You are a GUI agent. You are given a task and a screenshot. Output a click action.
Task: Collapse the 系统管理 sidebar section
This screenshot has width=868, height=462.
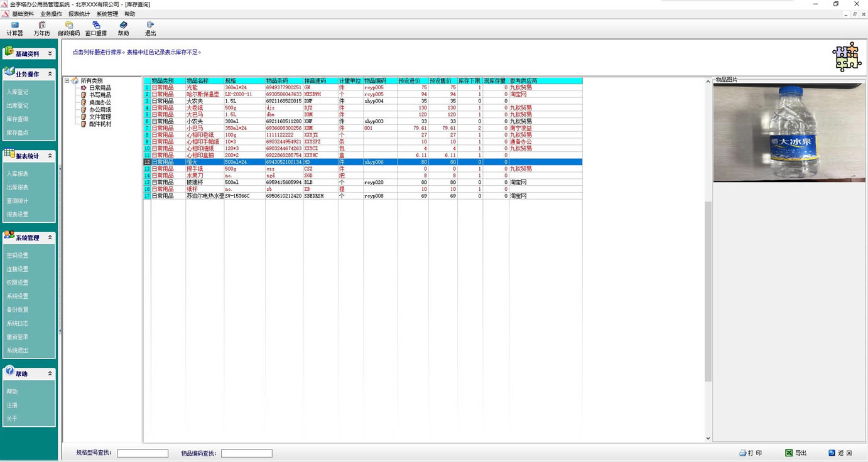(x=50, y=238)
